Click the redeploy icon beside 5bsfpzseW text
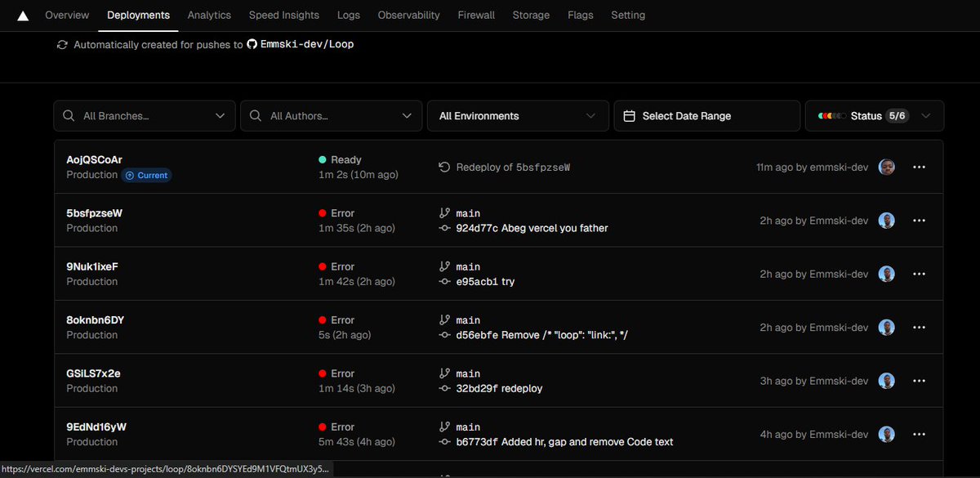This screenshot has height=478, width=980. [x=444, y=167]
